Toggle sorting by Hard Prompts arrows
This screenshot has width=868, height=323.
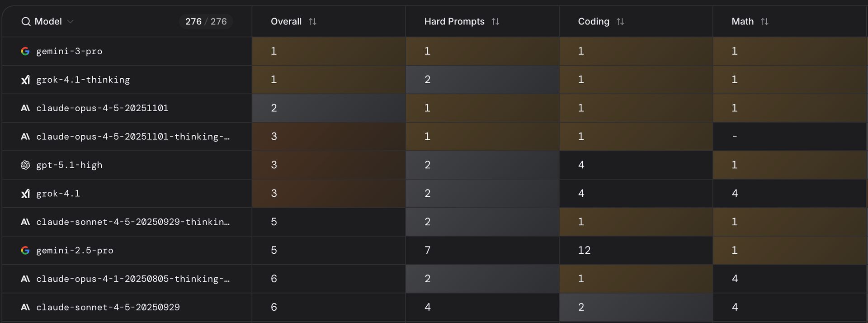tap(495, 22)
